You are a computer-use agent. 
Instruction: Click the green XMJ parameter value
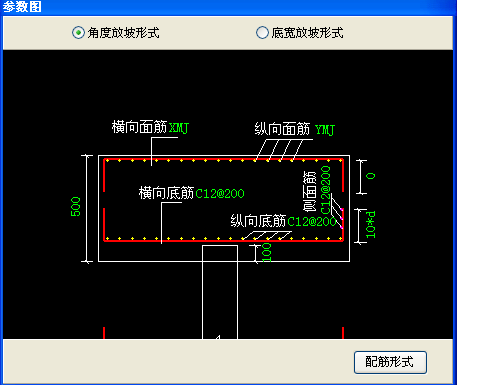click(179, 128)
